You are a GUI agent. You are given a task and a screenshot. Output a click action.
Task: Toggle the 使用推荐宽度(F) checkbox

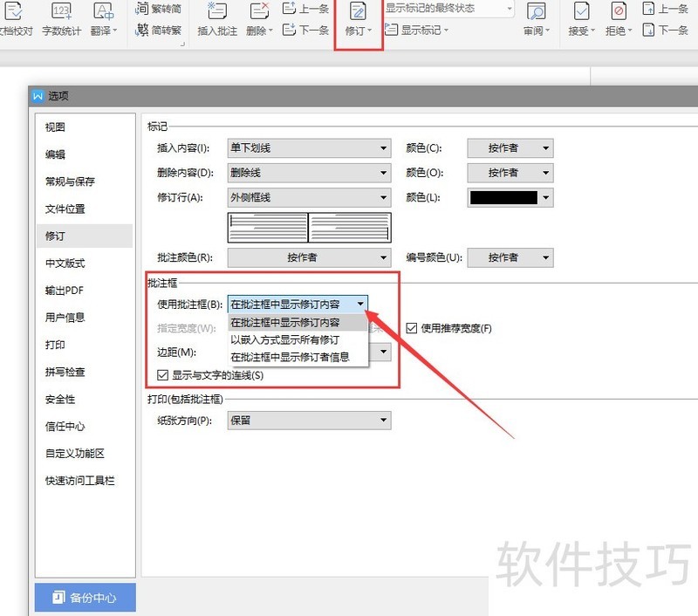pyautogui.click(x=413, y=328)
